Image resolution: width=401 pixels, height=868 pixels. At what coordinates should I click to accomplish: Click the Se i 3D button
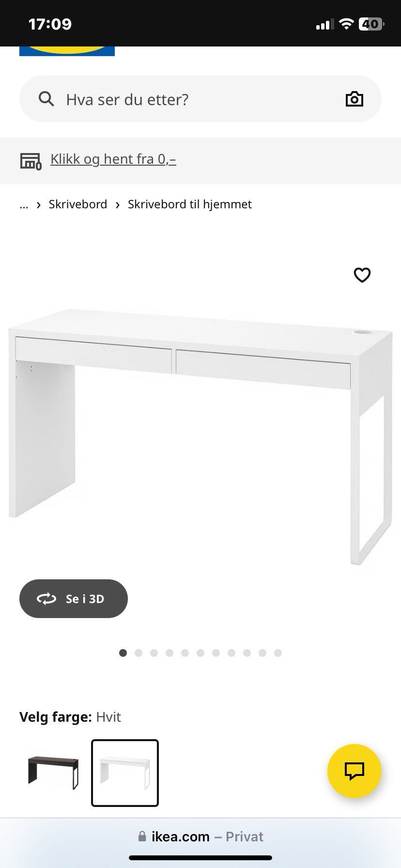74,599
